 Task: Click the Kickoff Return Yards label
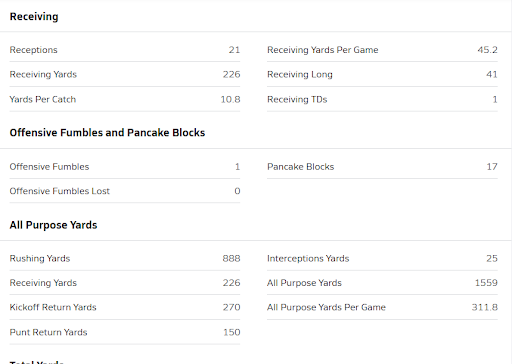(53, 307)
